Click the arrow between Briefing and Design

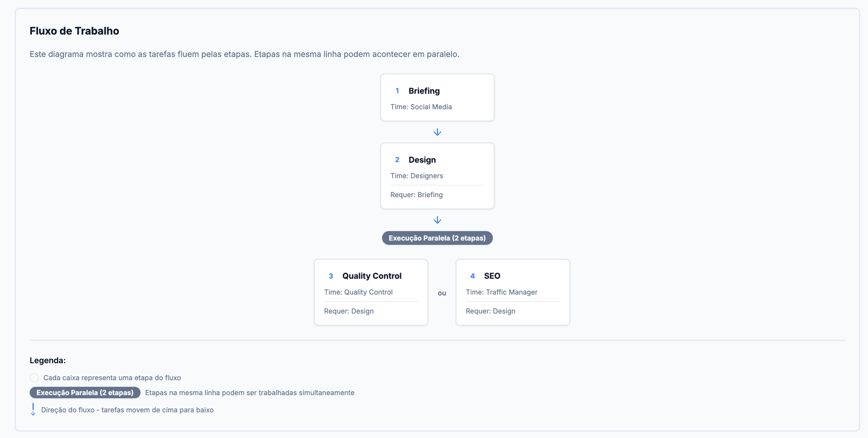click(x=437, y=132)
